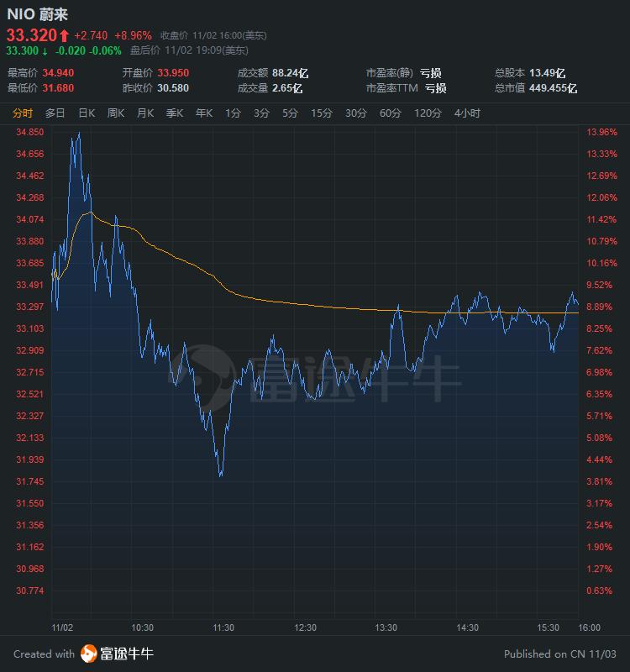Open the 日K chart tab
The height and width of the screenshot is (672, 630).
coord(87,113)
